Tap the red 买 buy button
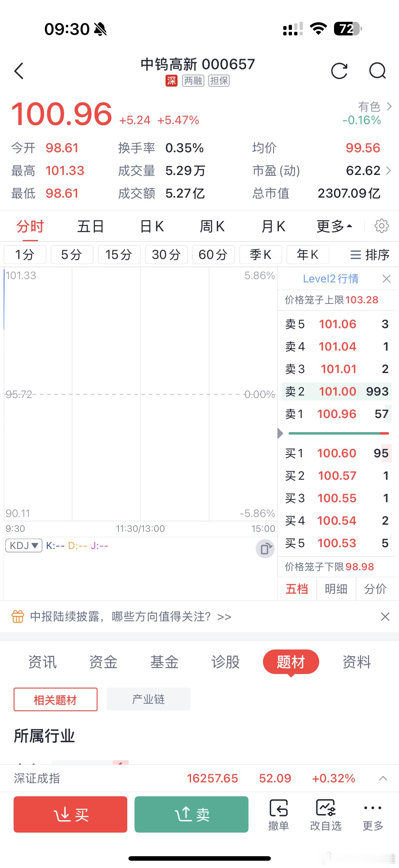The width and height of the screenshot is (399, 868). pos(70,814)
